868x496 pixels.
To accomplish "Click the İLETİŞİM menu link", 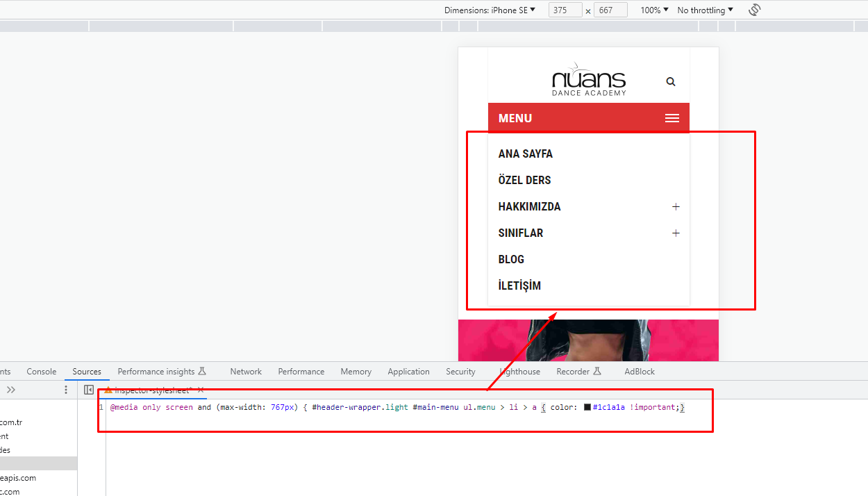I will coord(519,286).
